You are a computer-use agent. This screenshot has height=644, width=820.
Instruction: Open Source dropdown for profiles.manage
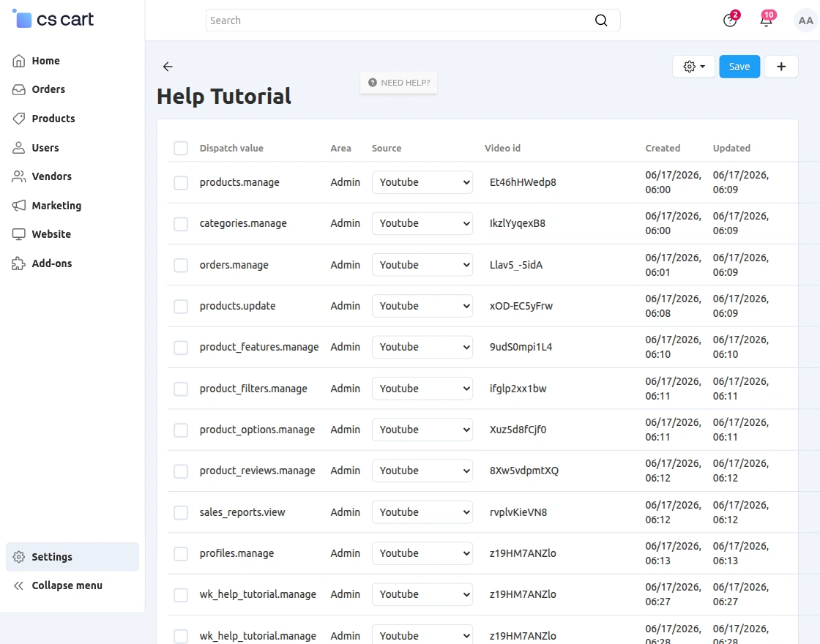tap(422, 553)
